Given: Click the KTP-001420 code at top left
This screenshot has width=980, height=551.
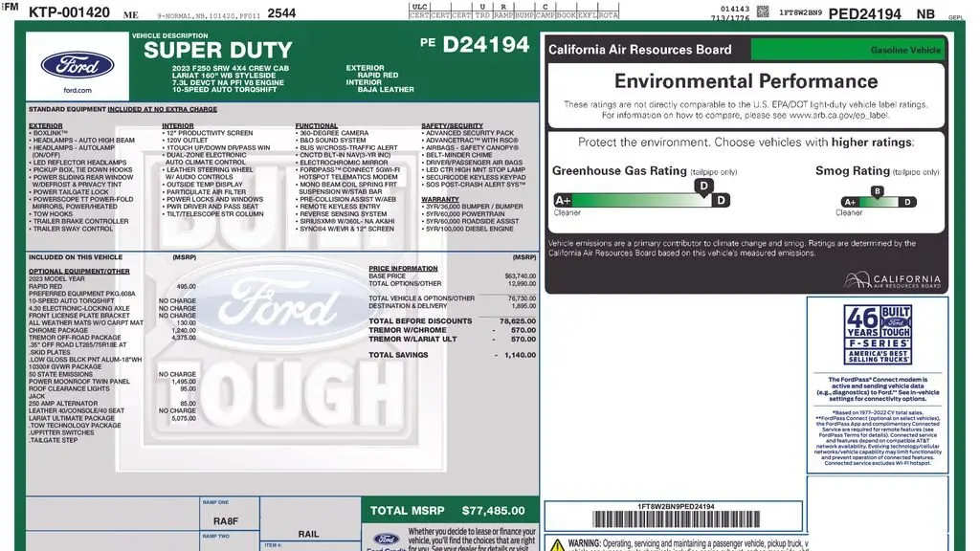Looking at the screenshot, I should tap(69, 11).
